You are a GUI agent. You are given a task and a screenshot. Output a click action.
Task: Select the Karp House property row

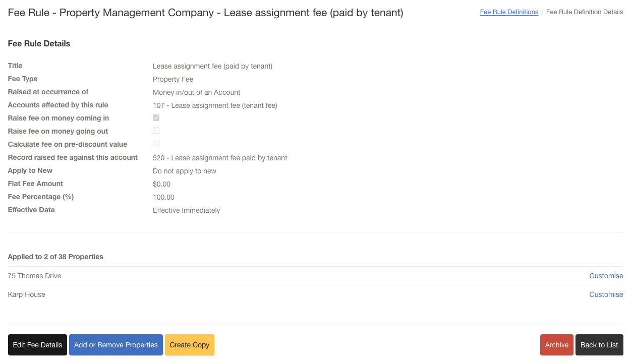pyautogui.click(x=27, y=294)
